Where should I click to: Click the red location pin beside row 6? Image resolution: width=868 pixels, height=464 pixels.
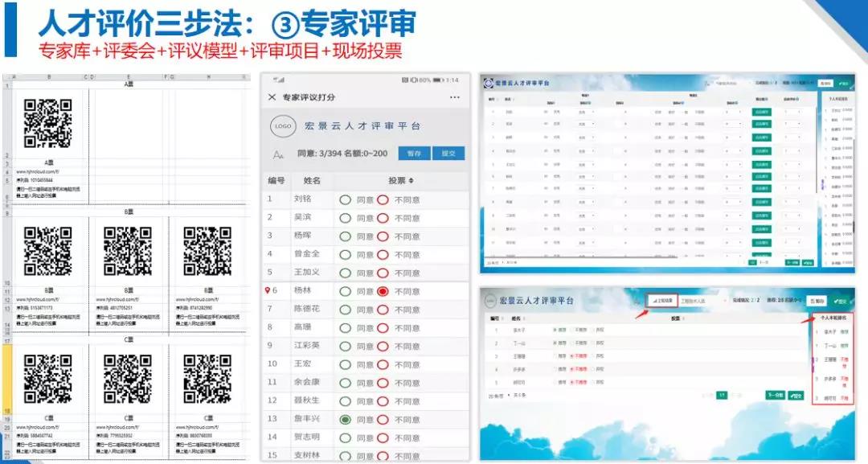[x=268, y=290]
